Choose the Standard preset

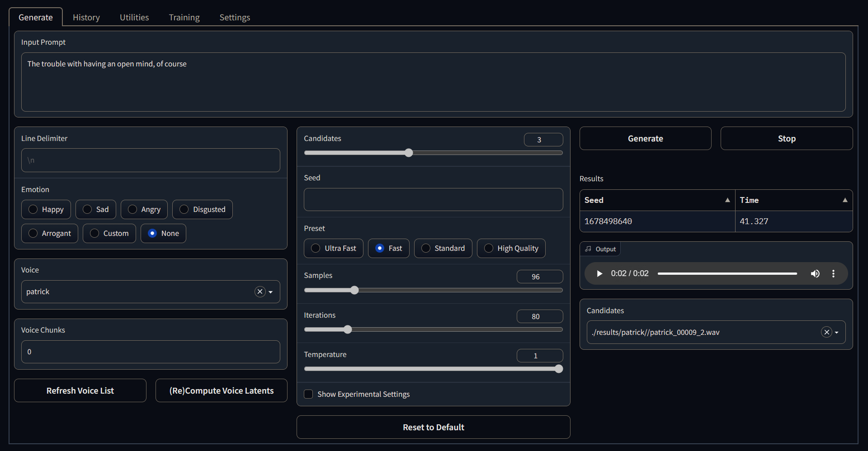(443, 248)
